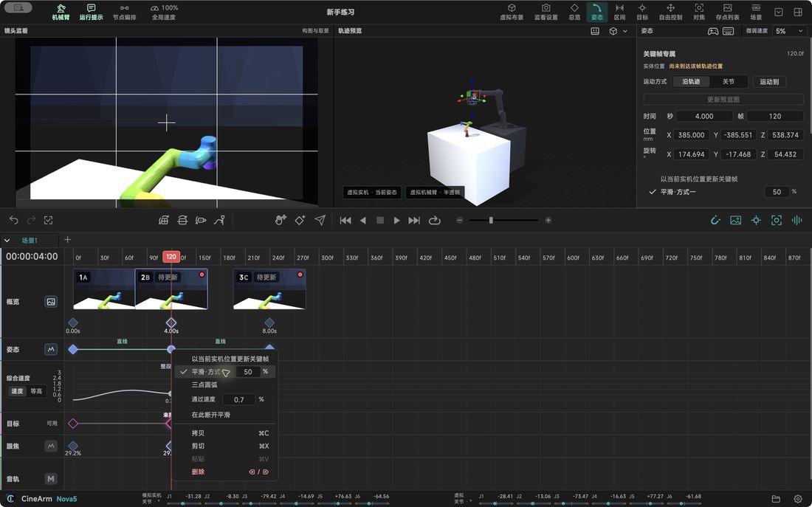Open the folder icon in status bar
812x507 pixels.
coord(776,499)
